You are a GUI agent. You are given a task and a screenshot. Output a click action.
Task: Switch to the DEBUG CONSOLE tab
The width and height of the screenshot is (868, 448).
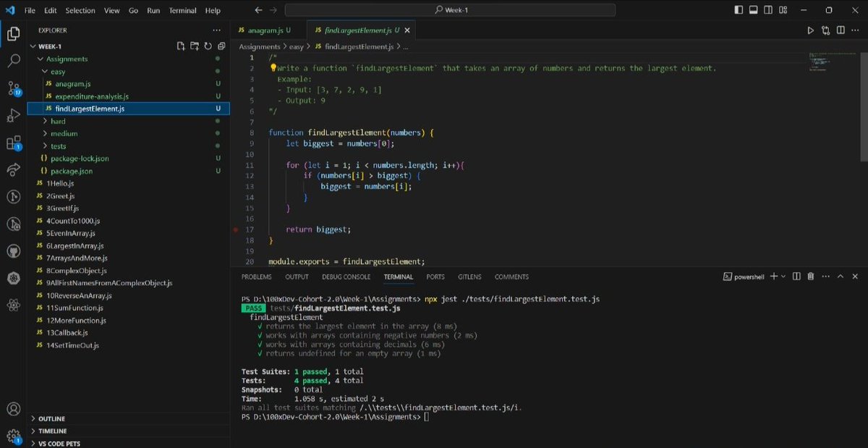pos(346,276)
